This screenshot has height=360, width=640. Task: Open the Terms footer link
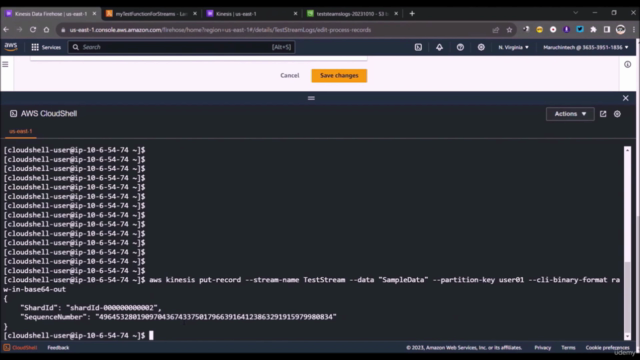click(568, 348)
